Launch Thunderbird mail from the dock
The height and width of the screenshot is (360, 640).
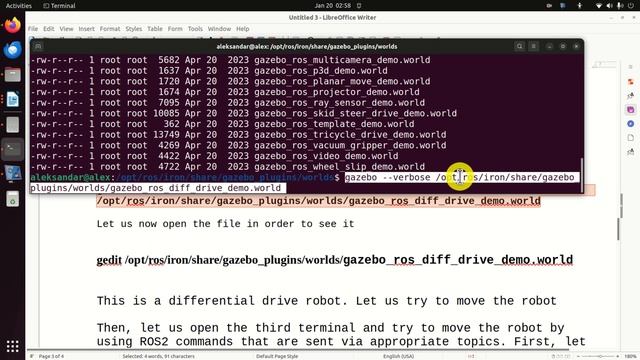click(12, 50)
